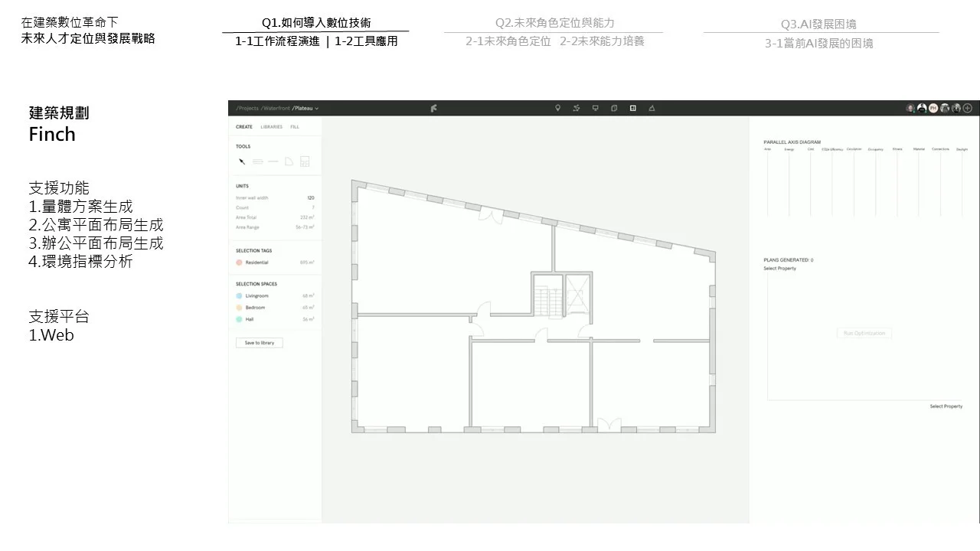The image size is (980, 551).
Task: Open the Select Property dropdown under Plans Generated
Action: [x=779, y=269]
